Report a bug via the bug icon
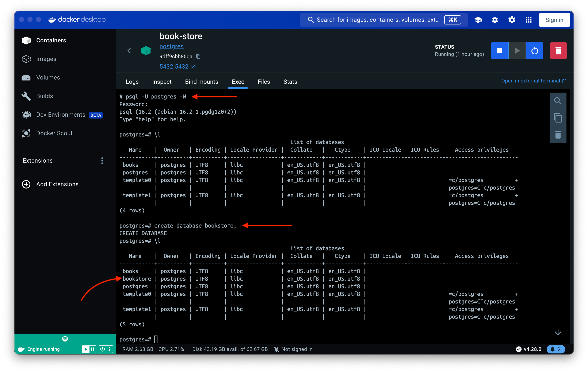 coord(495,20)
